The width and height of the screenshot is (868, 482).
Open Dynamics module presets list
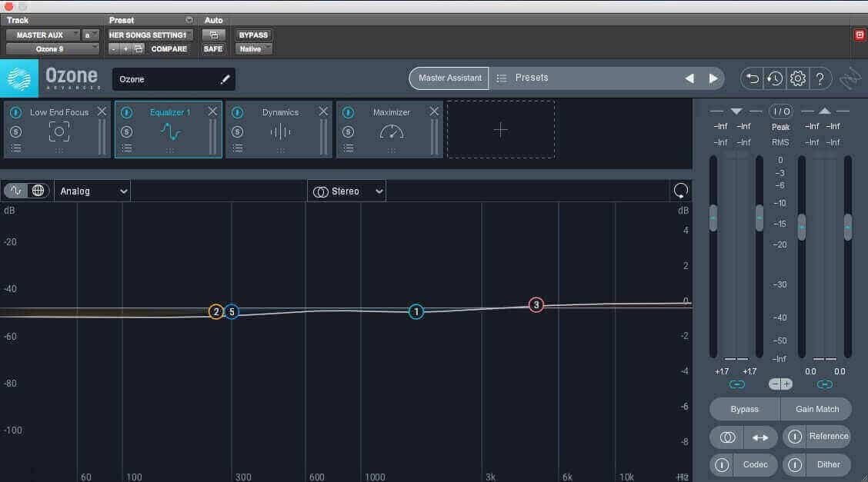pyautogui.click(x=238, y=148)
